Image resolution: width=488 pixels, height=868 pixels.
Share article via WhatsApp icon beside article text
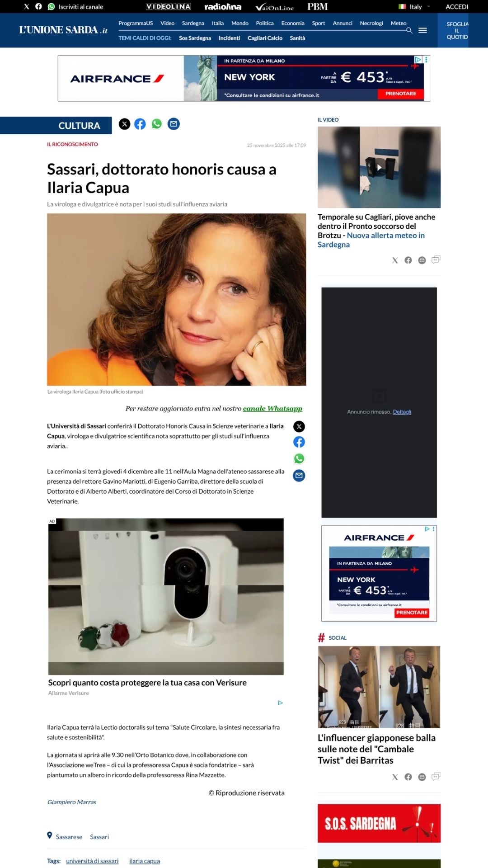[299, 459]
